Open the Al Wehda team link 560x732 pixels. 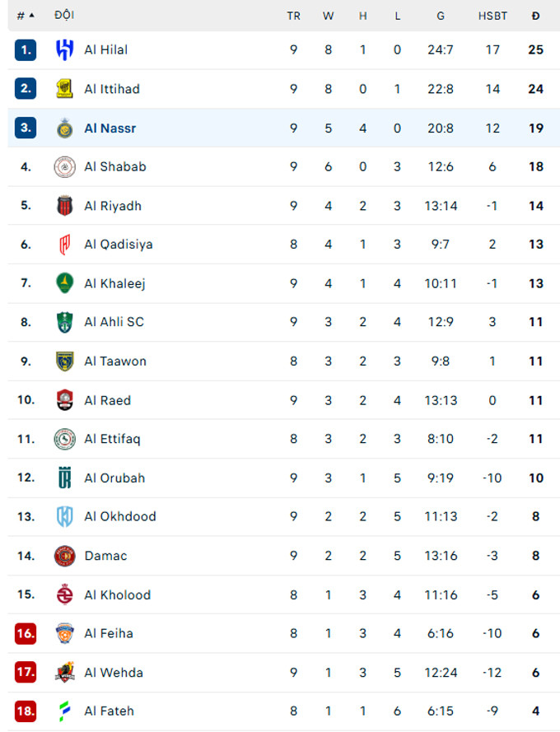[x=114, y=673]
